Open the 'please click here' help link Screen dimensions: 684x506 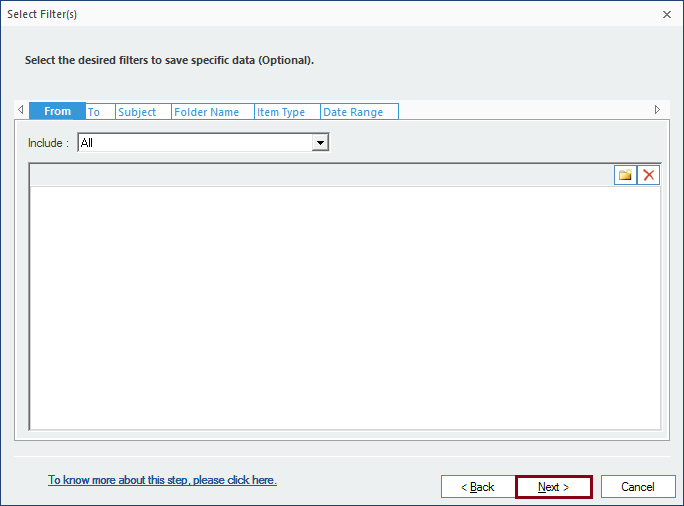pos(162,480)
